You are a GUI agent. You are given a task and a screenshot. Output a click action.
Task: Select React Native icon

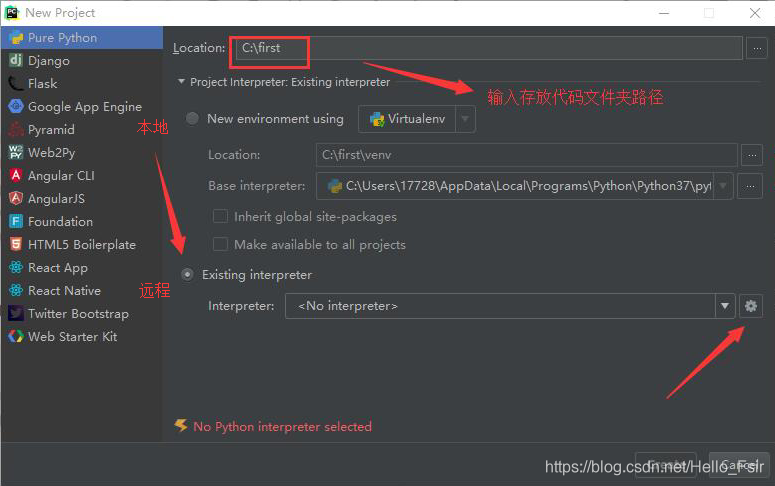[16, 290]
